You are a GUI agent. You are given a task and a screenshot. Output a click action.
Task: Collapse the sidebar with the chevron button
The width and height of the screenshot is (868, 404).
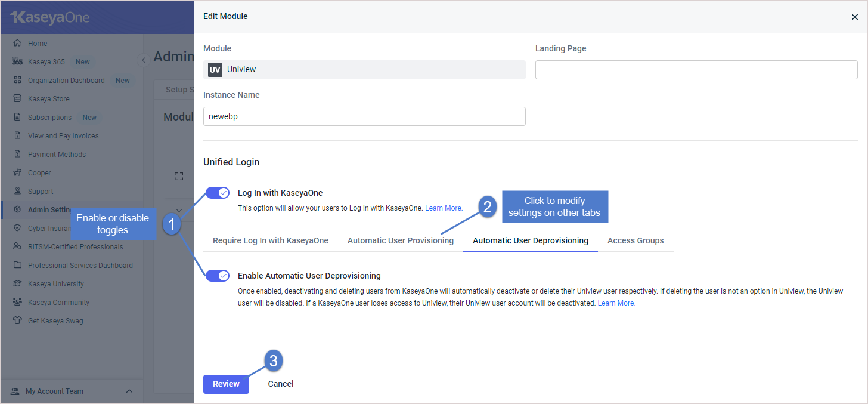[143, 60]
